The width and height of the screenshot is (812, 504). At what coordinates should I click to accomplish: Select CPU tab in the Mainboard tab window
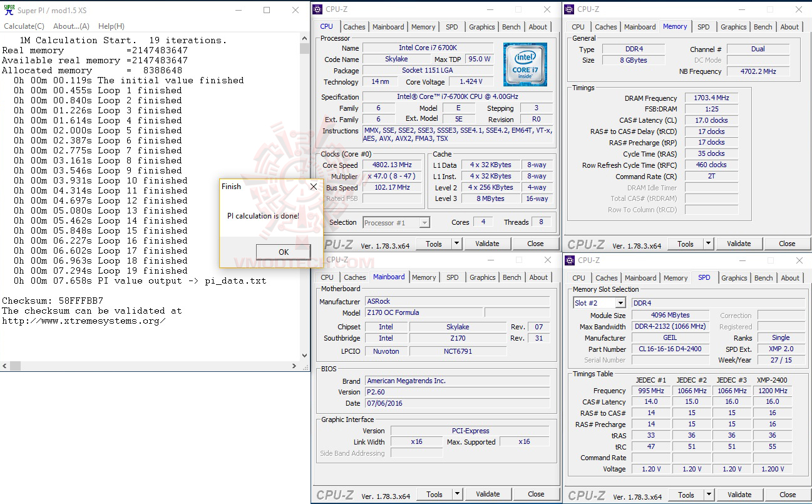click(327, 277)
